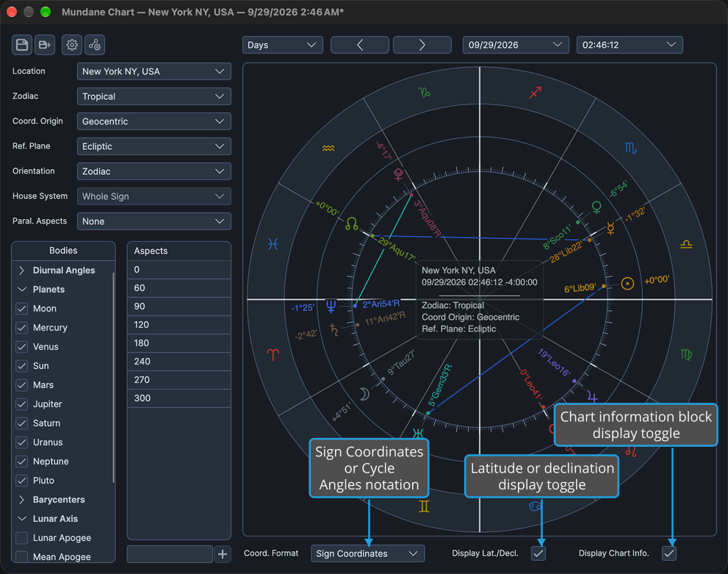Viewport: 728px width, 574px height.
Task: Click the Sagittarius arrow symbol on wheel
Action: coord(536,93)
